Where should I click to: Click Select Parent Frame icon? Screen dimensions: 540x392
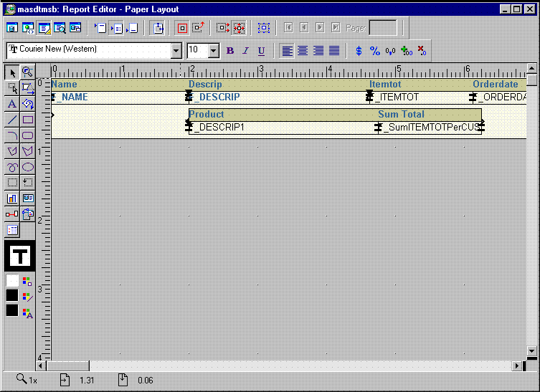pyautogui.click(x=264, y=28)
